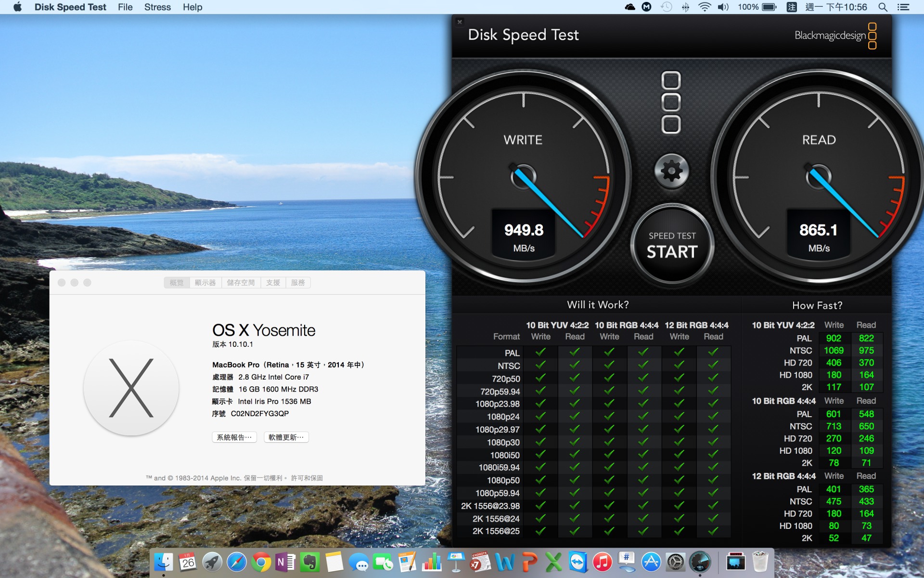Open the Help menu
This screenshot has width=924, height=578.
coord(192,7)
